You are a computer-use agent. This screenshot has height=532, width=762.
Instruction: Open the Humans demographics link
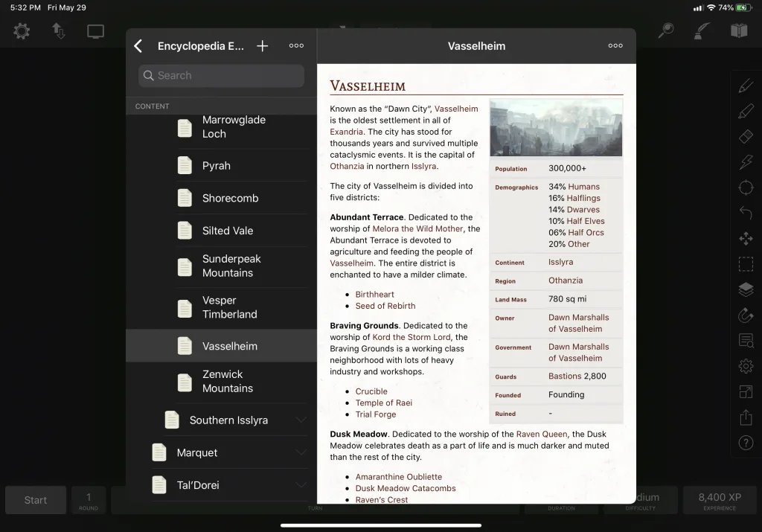[x=583, y=187]
